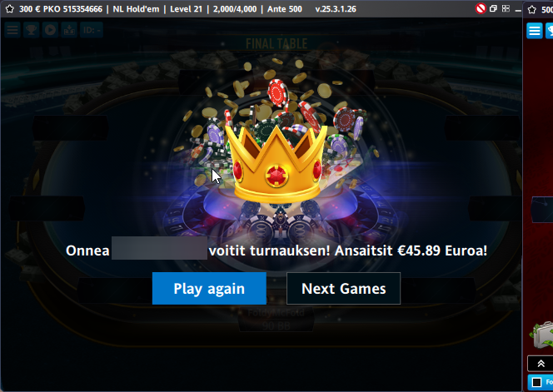Viewport: 553px width, 392px height.
Task: Open the Next Games list
Action: (343, 288)
